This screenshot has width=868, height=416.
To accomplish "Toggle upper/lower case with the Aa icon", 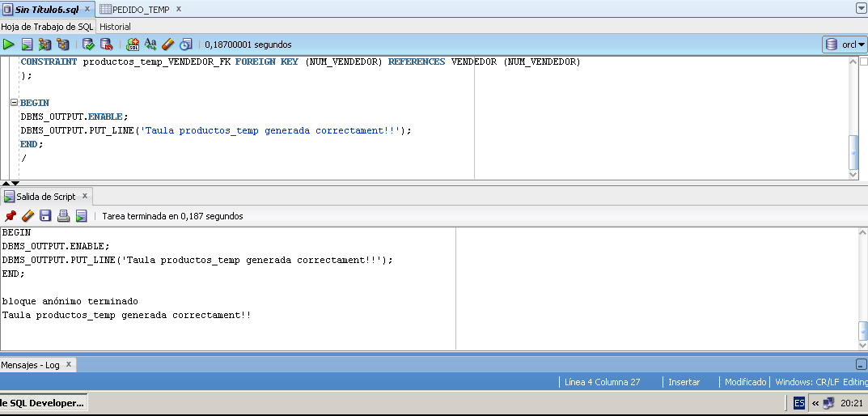I will coord(150,45).
